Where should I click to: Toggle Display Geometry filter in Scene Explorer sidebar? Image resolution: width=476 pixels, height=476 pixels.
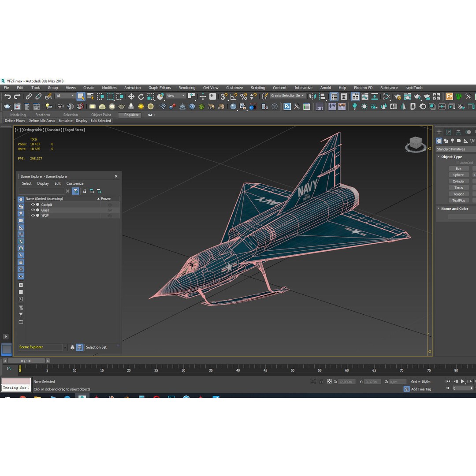[x=21, y=200]
